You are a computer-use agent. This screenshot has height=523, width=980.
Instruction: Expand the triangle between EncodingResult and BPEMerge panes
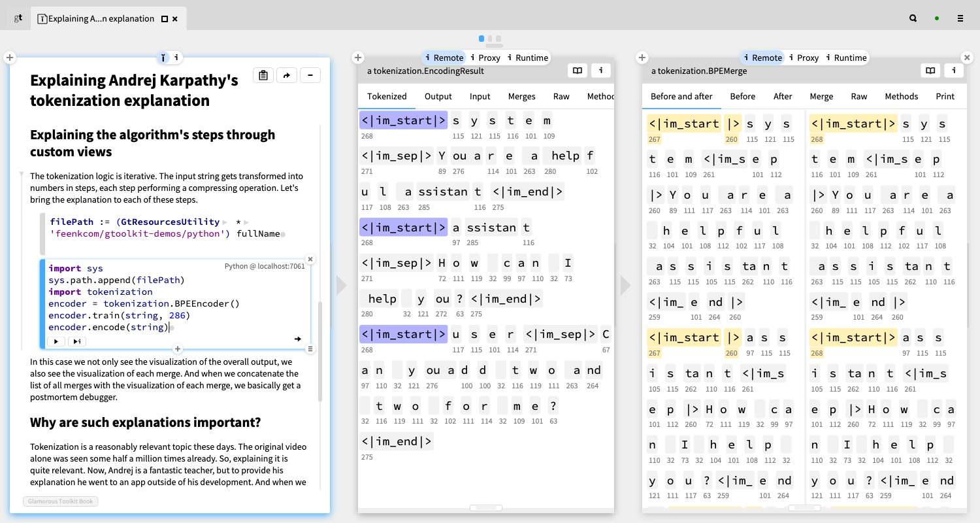coord(625,285)
